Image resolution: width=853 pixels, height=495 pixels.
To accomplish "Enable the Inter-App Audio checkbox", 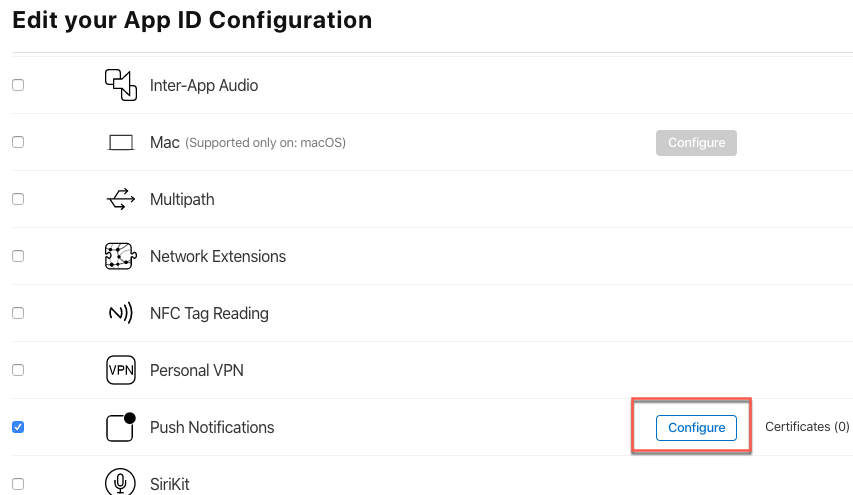I will click(x=18, y=85).
